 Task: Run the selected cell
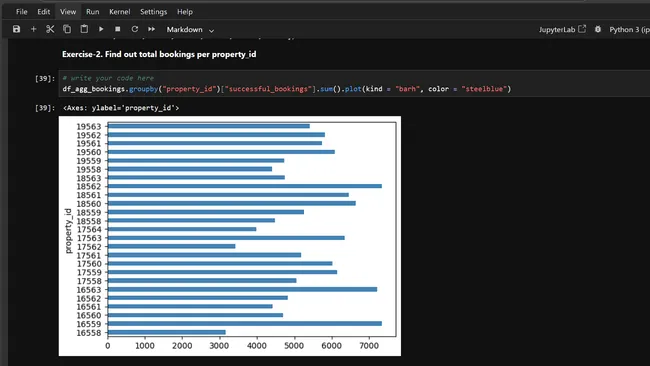tap(101, 29)
